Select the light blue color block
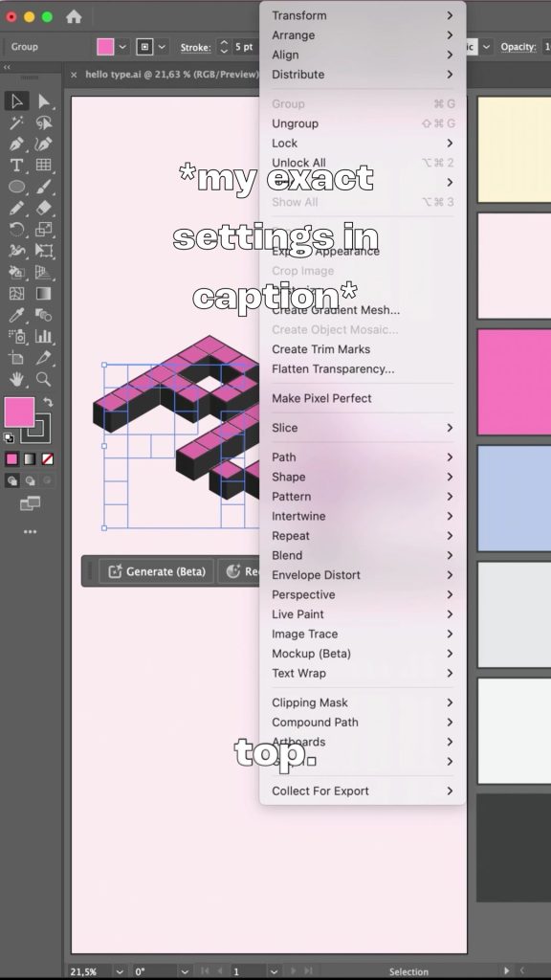Image resolution: width=551 pixels, height=980 pixels. pyautogui.click(x=514, y=498)
